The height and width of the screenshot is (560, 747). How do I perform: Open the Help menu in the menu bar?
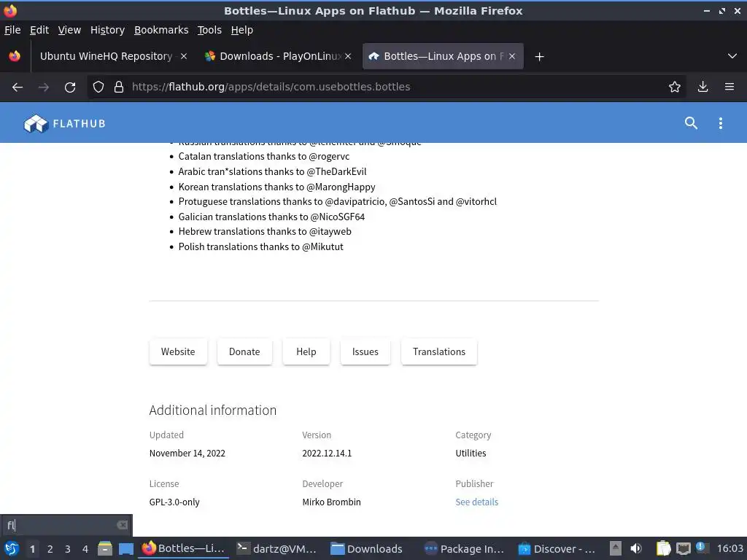pos(242,30)
